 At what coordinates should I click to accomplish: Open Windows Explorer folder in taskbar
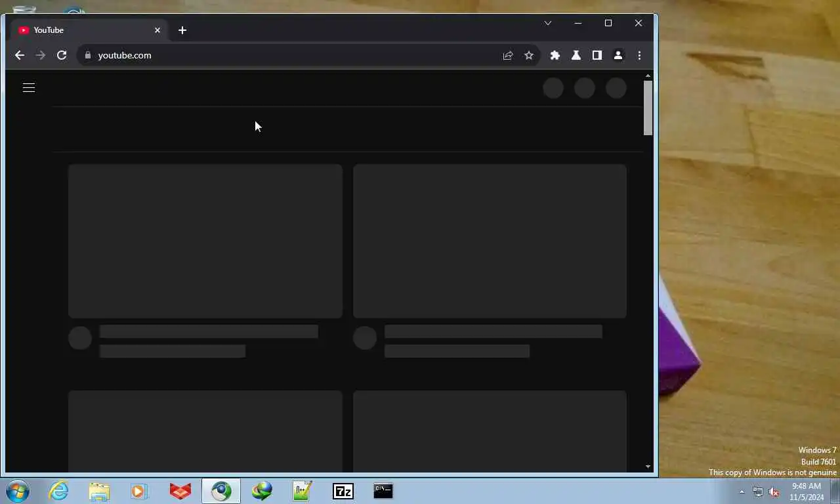pyautogui.click(x=99, y=491)
